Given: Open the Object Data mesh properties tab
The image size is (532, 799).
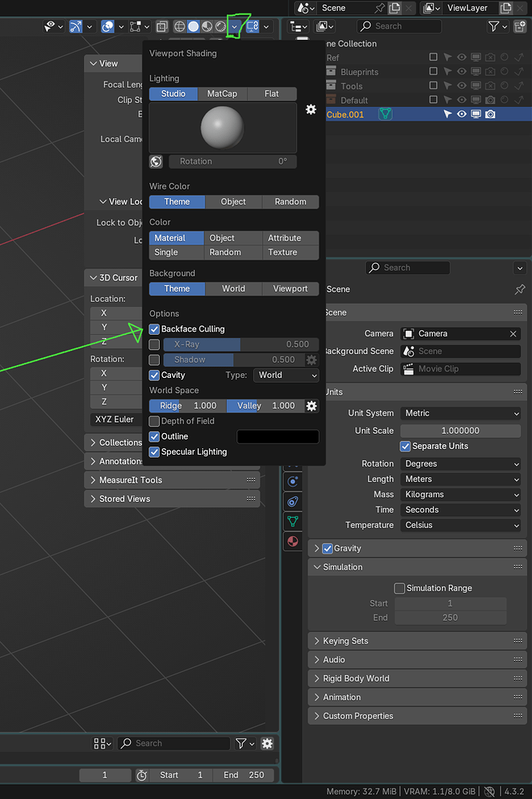Looking at the screenshot, I should click(292, 521).
